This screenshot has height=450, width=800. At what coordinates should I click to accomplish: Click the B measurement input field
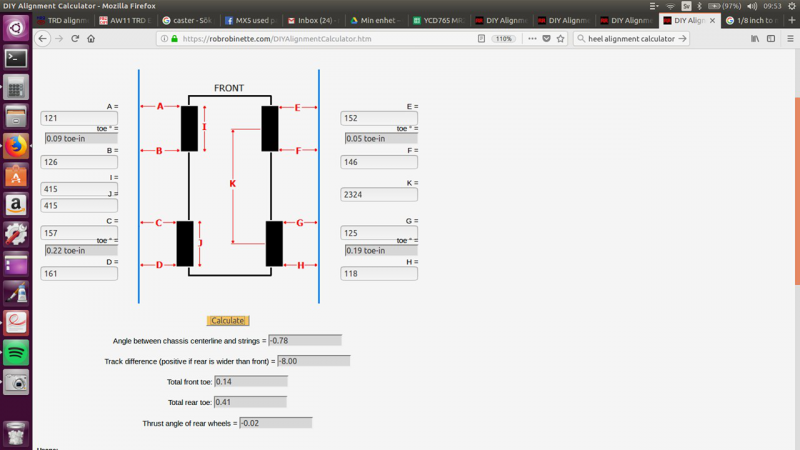79,162
